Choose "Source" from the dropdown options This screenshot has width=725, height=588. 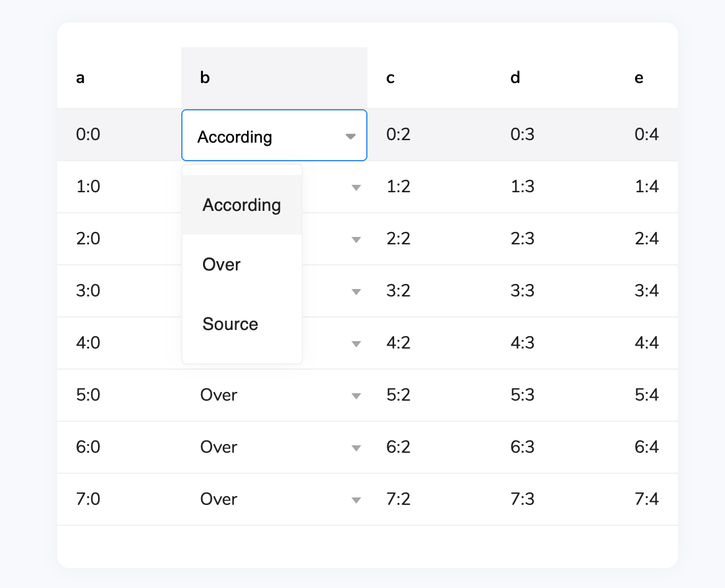(x=230, y=324)
